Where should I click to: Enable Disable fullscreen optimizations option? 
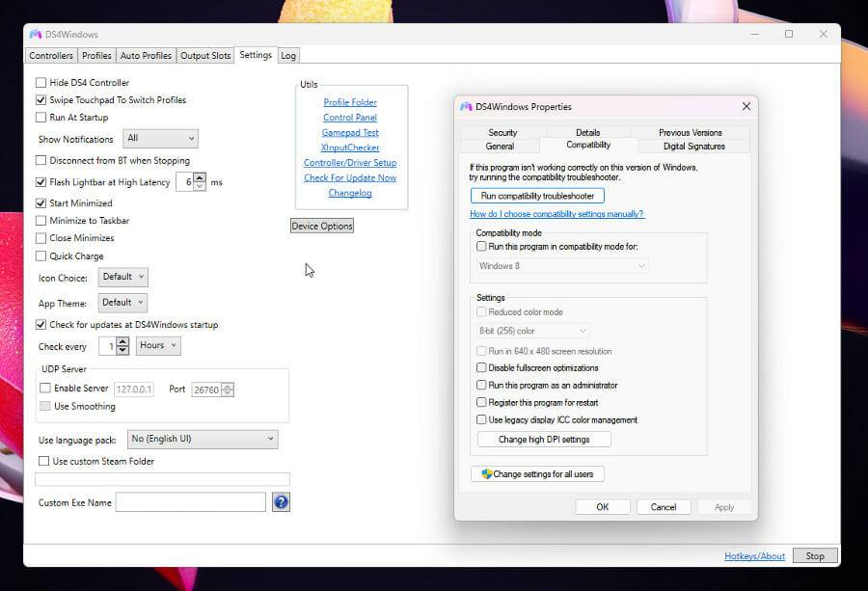pyautogui.click(x=482, y=368)
